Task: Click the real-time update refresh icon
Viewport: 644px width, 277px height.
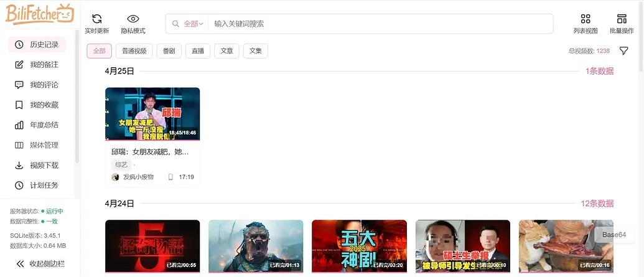Action: [x=97, y=19]
